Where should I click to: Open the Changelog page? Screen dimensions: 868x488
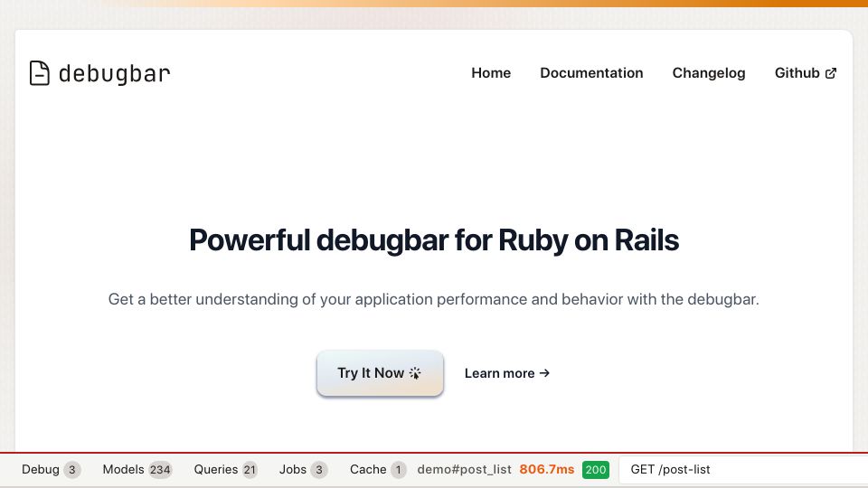pyautogui.click(x=709, y=73)
